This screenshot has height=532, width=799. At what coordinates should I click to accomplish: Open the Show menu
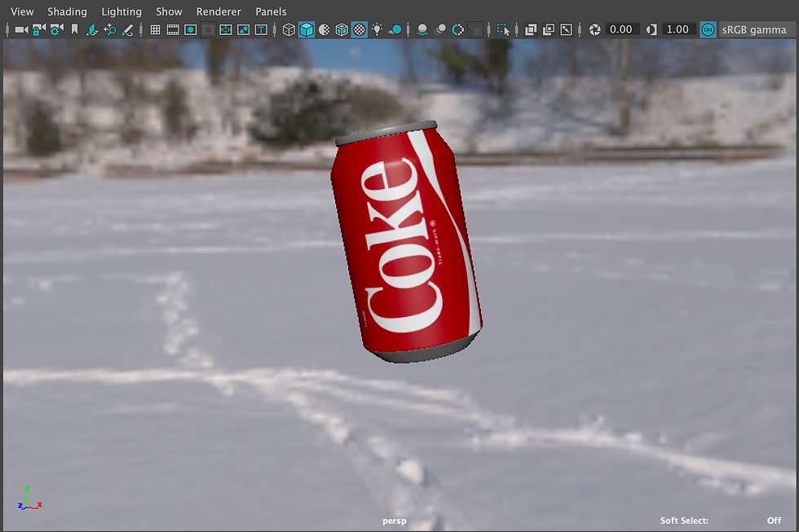coord(169,11)
